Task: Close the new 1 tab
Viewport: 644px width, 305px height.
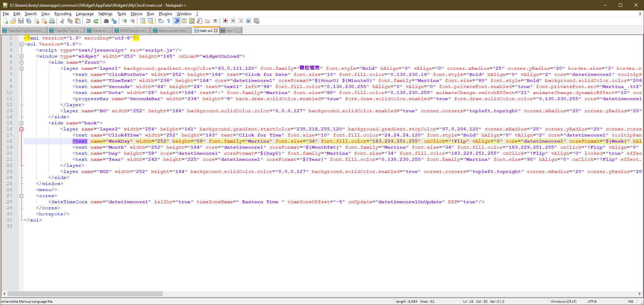Action: [x=239, y=31]
